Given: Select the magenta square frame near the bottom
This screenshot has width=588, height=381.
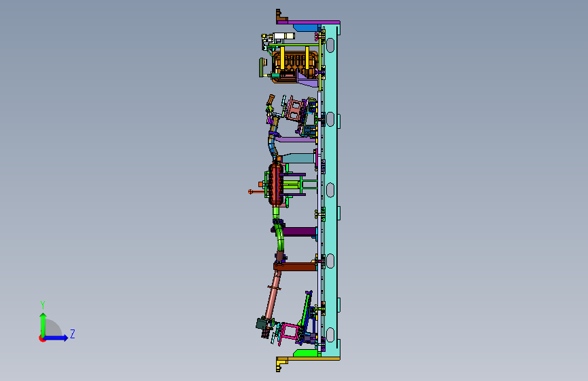Looking at the screenshot, I should pyautogui.click(x=290, y=332).
